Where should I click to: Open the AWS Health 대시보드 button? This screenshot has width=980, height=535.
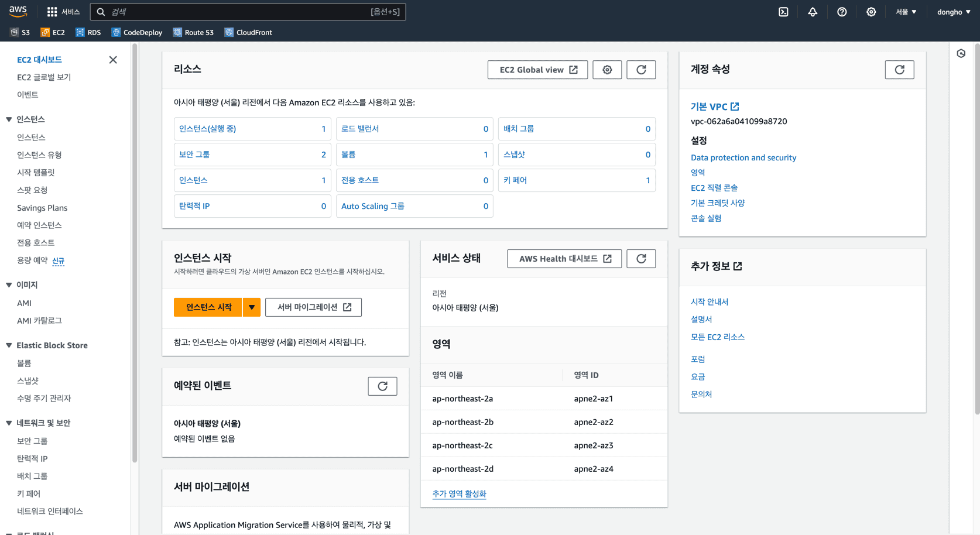(564, 259)
